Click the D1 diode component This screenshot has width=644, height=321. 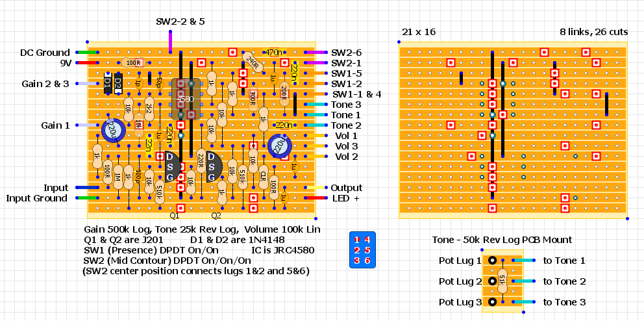point(108,83)
